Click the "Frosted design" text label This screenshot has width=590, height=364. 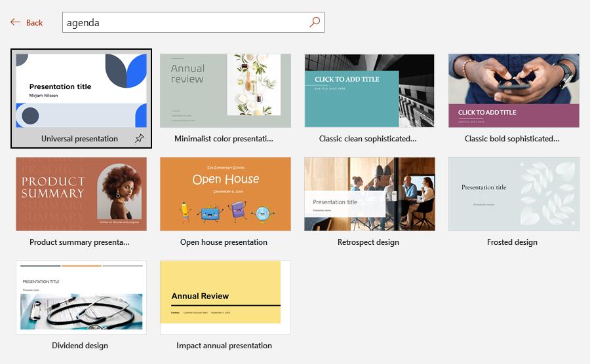click(x=512, y=242)
